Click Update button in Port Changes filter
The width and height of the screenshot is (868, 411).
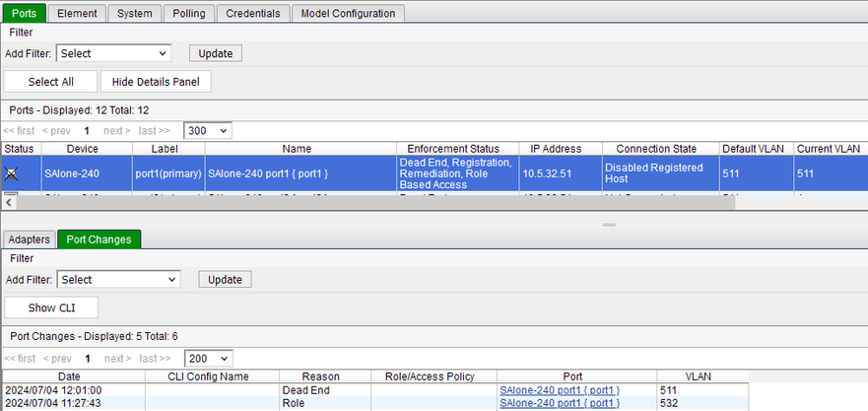[x=225, y=280]
